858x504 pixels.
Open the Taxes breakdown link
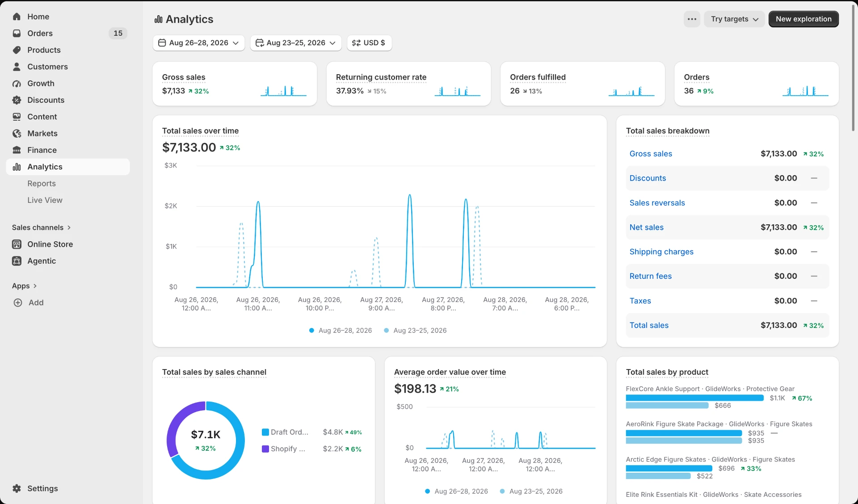640,301
